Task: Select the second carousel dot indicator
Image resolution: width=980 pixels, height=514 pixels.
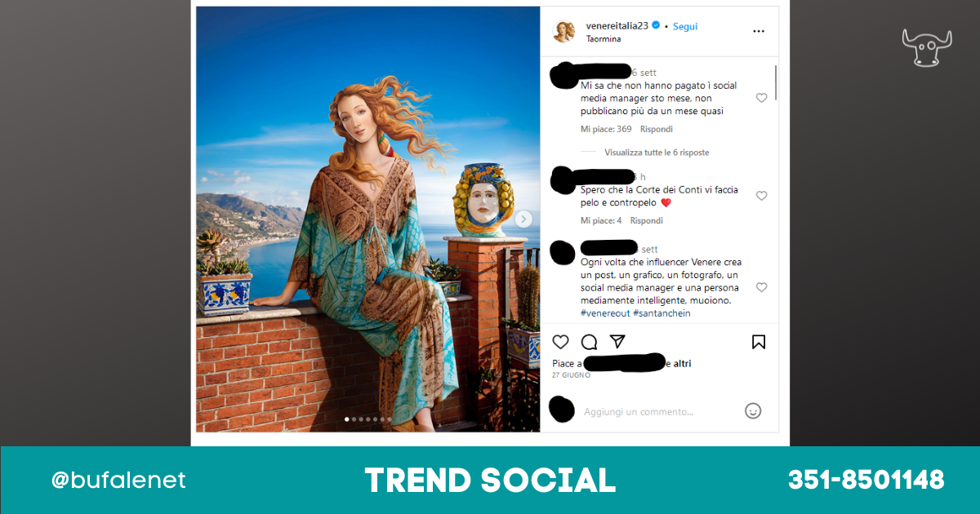Action: coord(354,419)
